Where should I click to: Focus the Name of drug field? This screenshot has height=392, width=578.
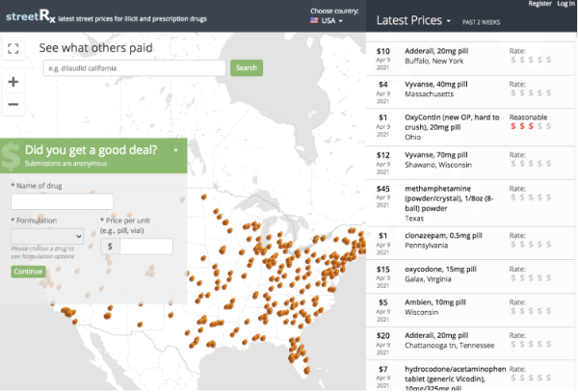62,201
